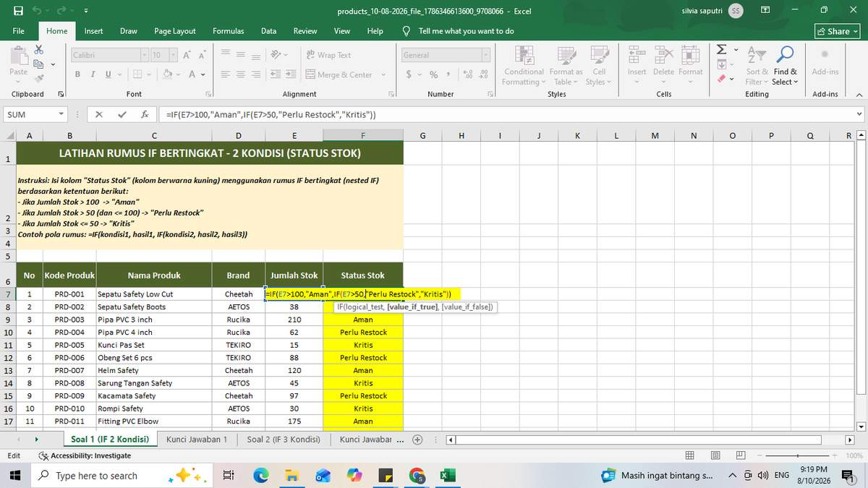This screenshot has width=868, height=488.
Task: Open Microsoft Edge from the taskbar
Action: [x=260, y=476]
